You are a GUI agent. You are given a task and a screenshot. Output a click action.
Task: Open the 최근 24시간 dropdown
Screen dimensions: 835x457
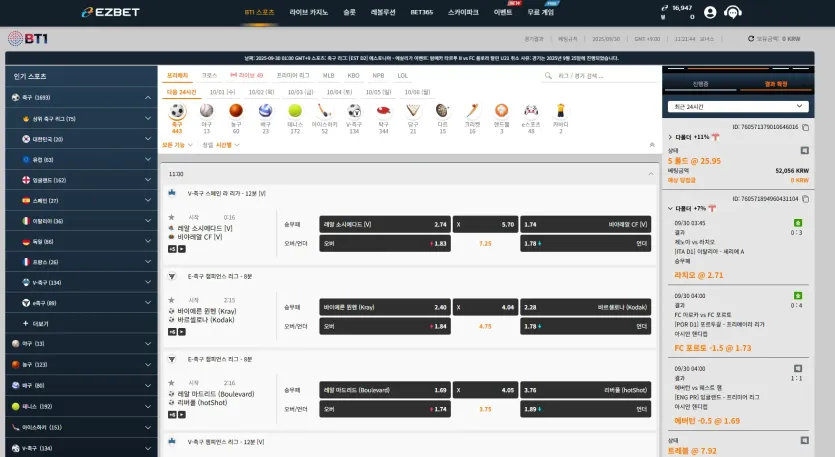[738, 107]
